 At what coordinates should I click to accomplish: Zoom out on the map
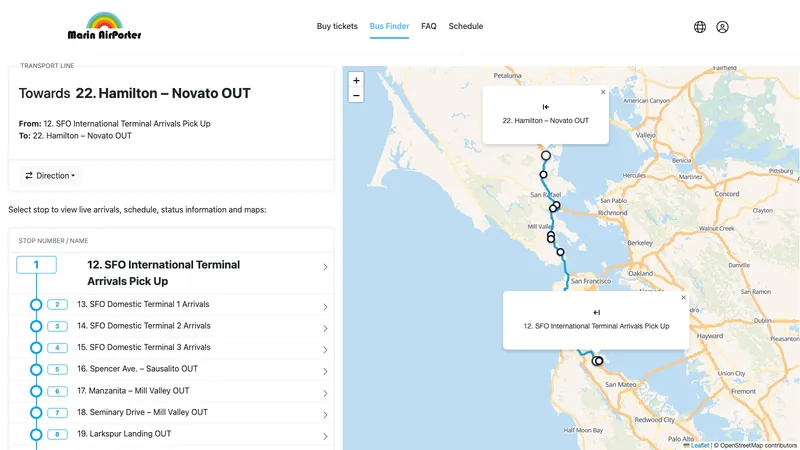tap(356, 95)
